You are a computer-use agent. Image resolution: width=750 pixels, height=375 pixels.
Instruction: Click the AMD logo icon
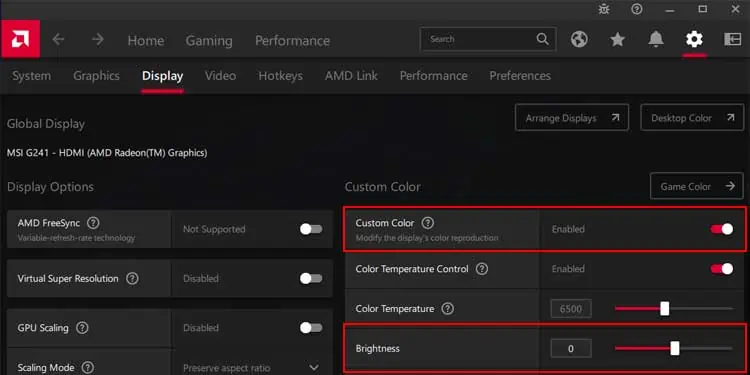20,39
